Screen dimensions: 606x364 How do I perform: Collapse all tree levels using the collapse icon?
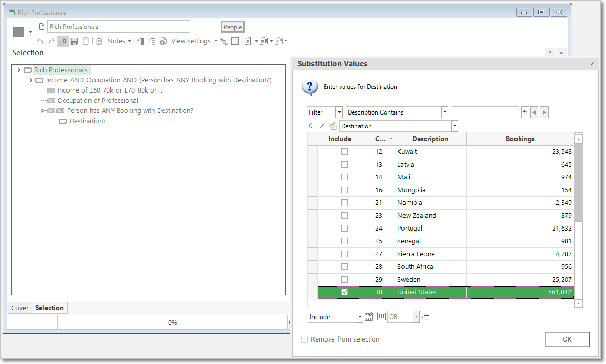[141, 41]
